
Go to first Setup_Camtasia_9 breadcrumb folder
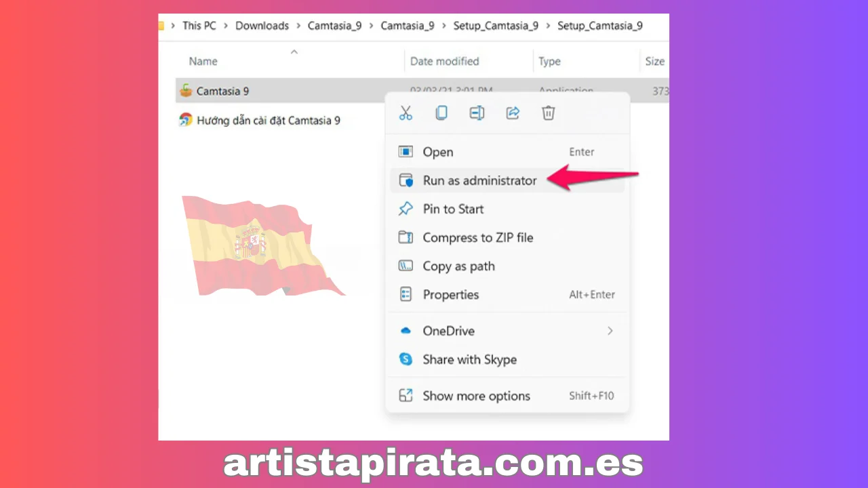(x=495, y=26)
